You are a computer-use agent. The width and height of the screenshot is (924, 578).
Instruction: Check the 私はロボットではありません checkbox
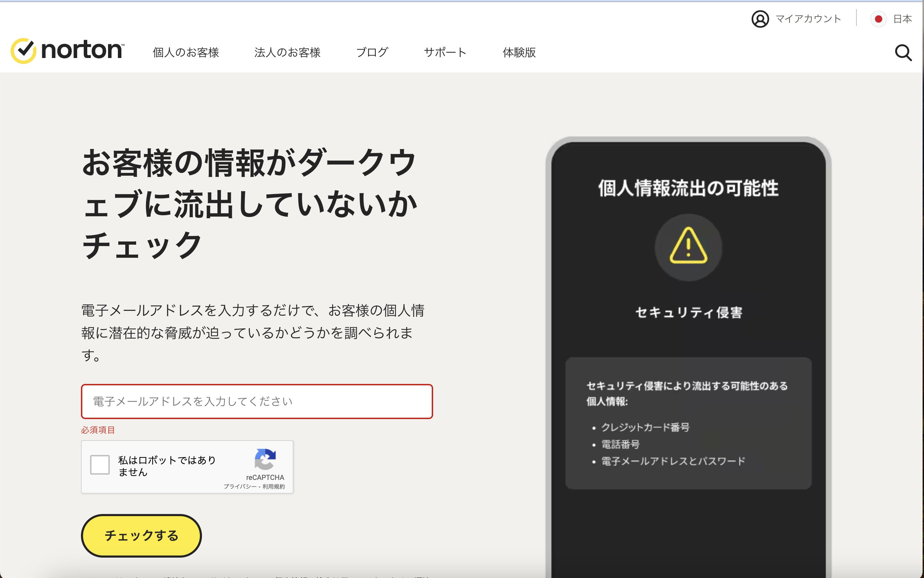pyautogui.click(x=100, y=465)
